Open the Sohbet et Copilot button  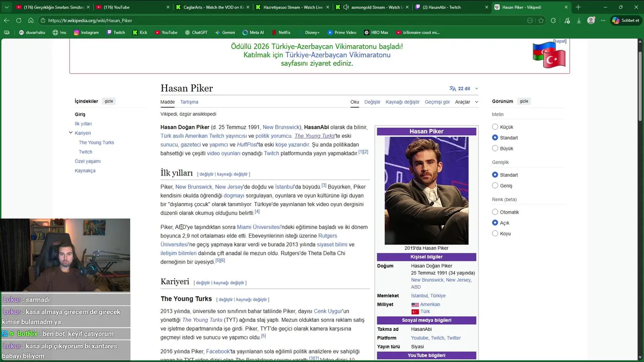(x=626, y=21)
